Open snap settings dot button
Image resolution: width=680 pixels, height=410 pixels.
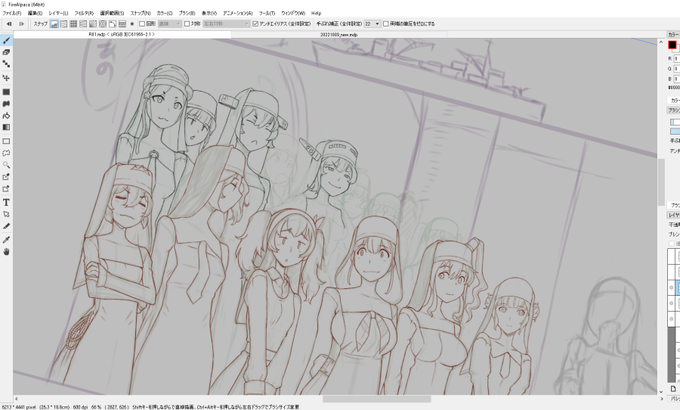[132, 24]
